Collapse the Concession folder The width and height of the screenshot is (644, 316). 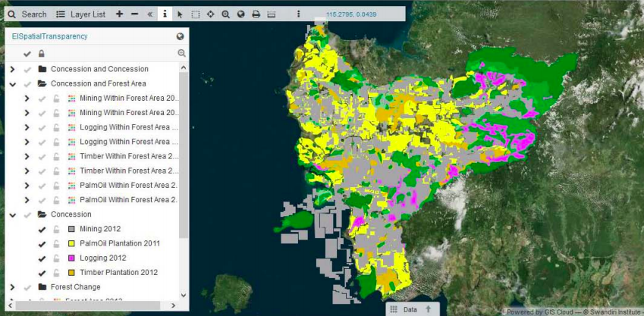[x=12, y=214]
